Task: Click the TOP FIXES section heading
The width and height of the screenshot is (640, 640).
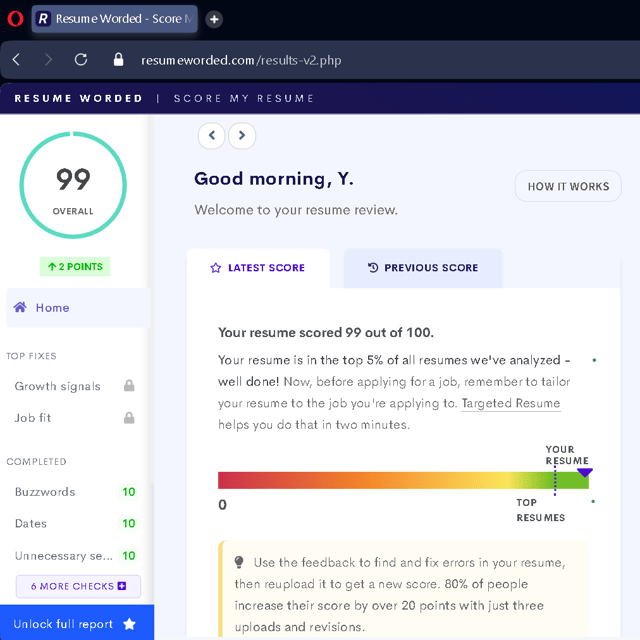Action: (x=31, y=356)
